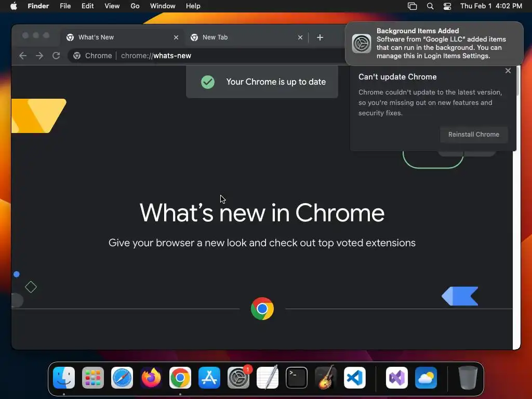Viewport: 532px width, 399px height.
Task: Click the What's new in Chrome heading
Action: tap(262, 212)
